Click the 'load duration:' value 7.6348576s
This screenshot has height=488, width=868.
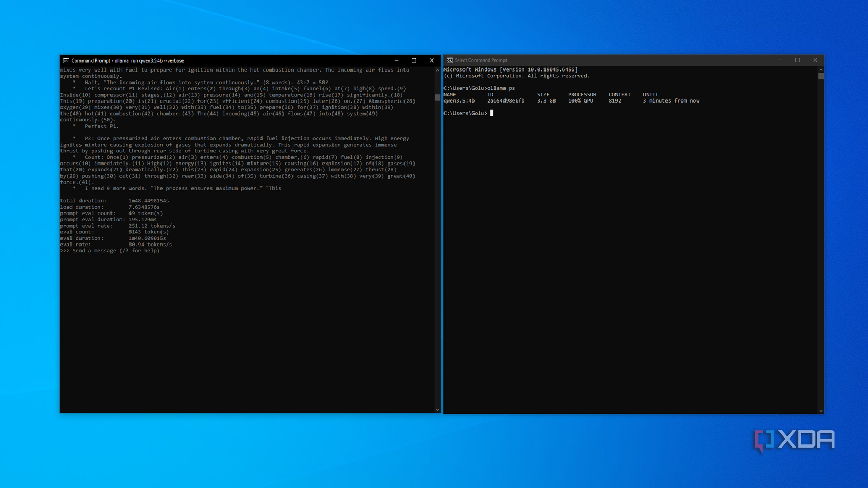[x=144, y=207]
